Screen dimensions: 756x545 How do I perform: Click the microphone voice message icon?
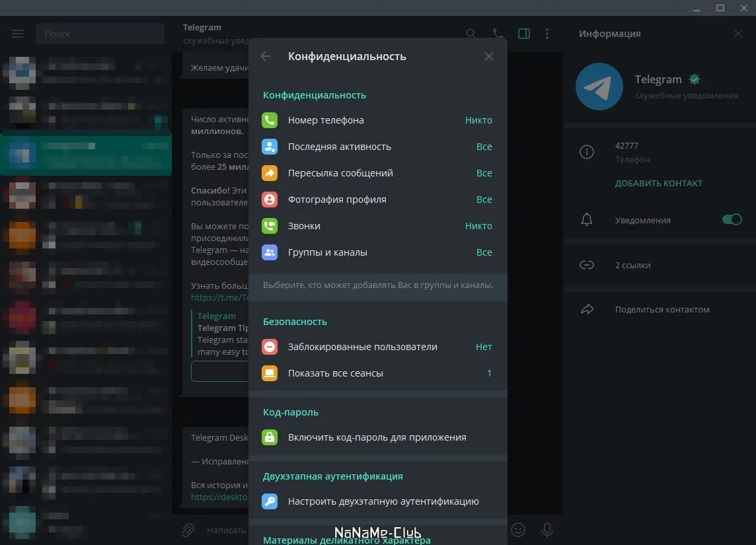pos(547,530)
